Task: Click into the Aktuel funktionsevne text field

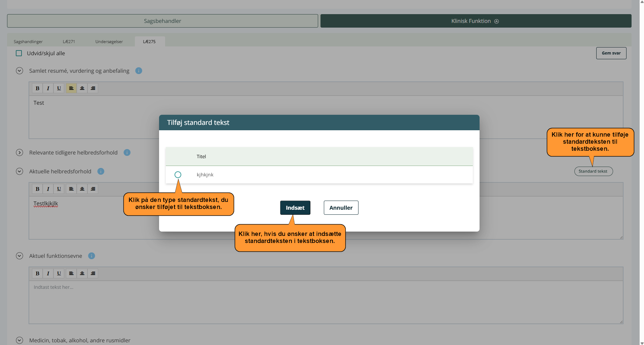Action: pyautogui.click(x=326, y=302)
